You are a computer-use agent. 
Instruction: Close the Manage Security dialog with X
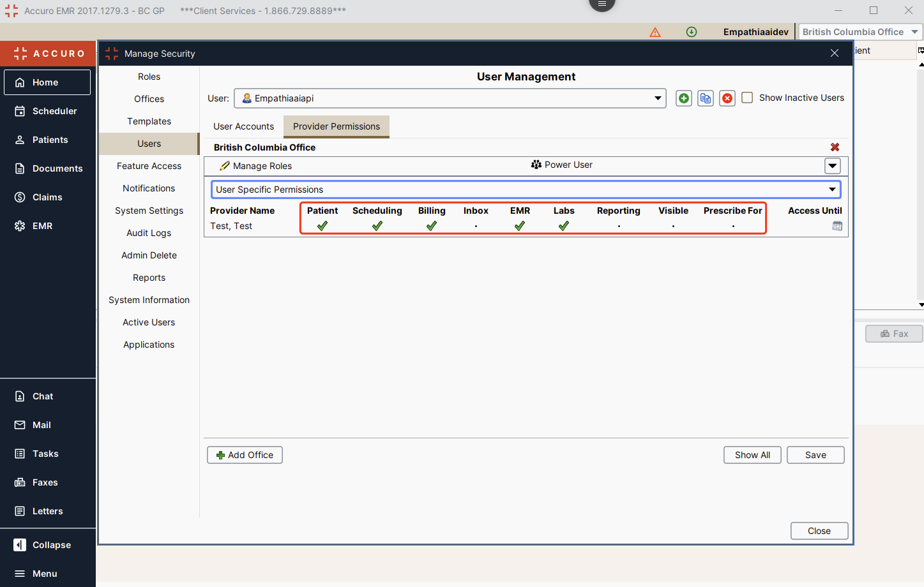835,54
